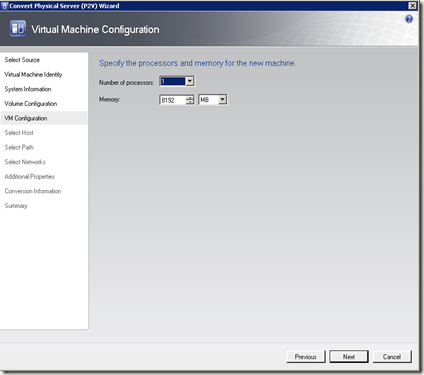Decrease memory with the spinner down arrow

pyautogui.click(x=190, y=102)
